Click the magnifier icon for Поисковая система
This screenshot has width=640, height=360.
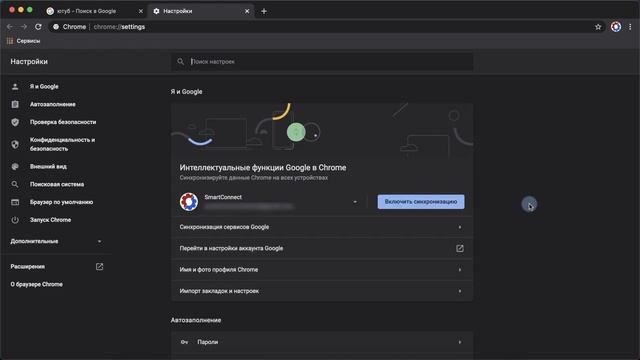pyautogui.click(x=15, y=184)
